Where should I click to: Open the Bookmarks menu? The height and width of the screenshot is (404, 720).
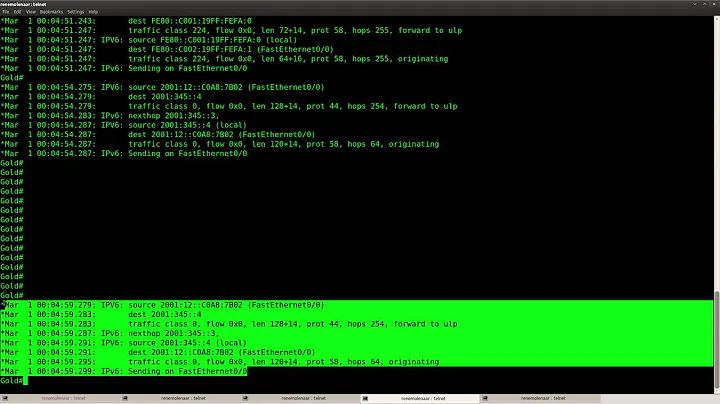tap(51, 12)
